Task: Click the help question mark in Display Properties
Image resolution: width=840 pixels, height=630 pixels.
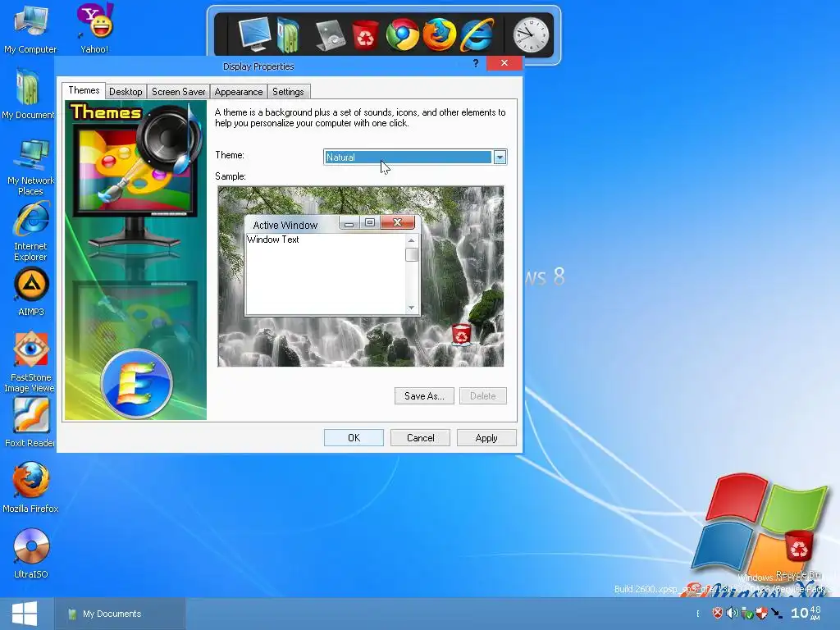Action: coord(475,63)
